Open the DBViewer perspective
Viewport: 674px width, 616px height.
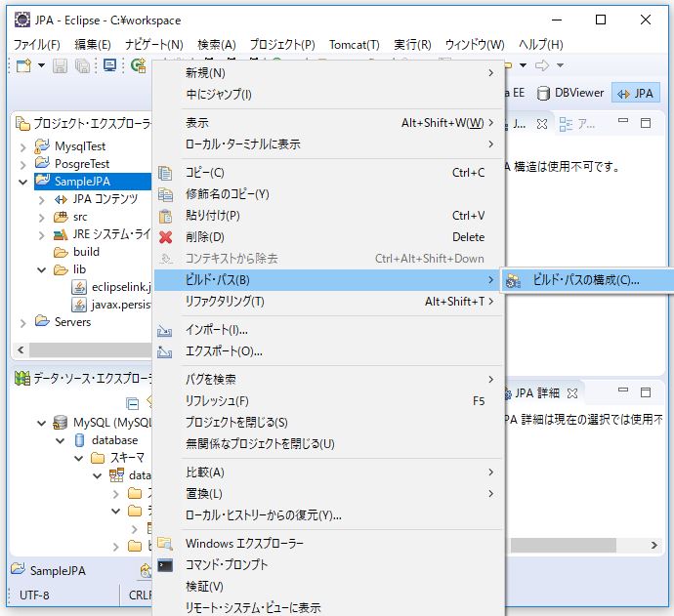point(572,93)
